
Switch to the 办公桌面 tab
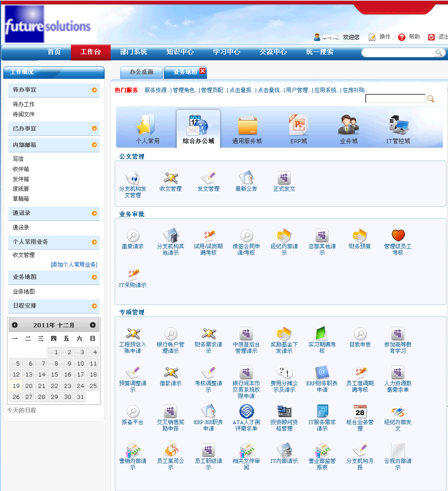coord(141,72)
